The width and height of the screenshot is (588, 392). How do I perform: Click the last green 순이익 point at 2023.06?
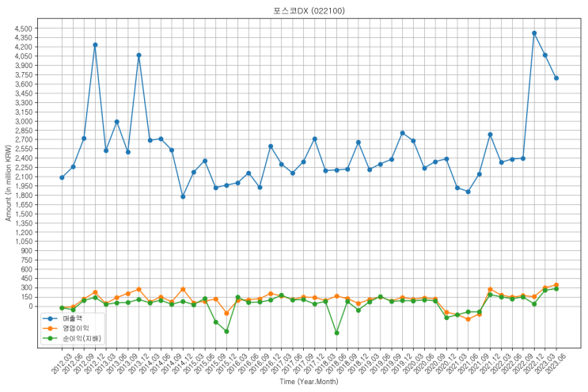(556, 289)
